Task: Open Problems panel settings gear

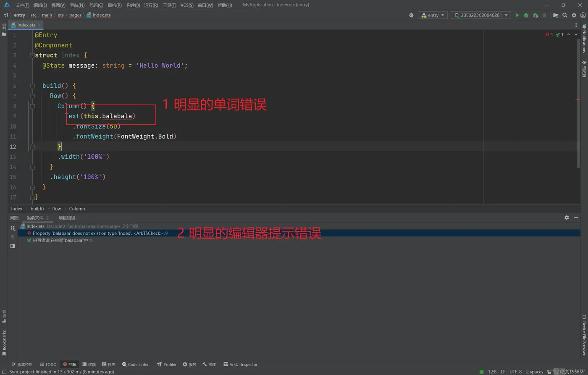Action: [x=567, y=218]
